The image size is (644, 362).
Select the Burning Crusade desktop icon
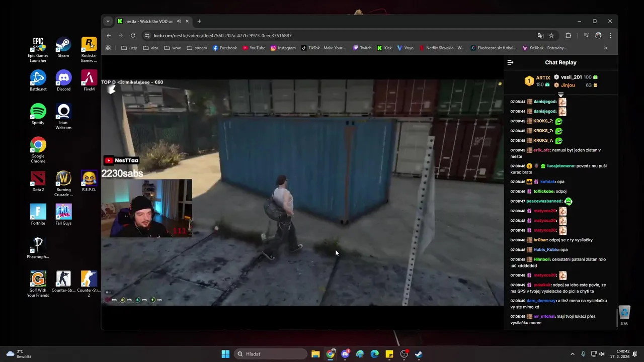coord(63,184)
